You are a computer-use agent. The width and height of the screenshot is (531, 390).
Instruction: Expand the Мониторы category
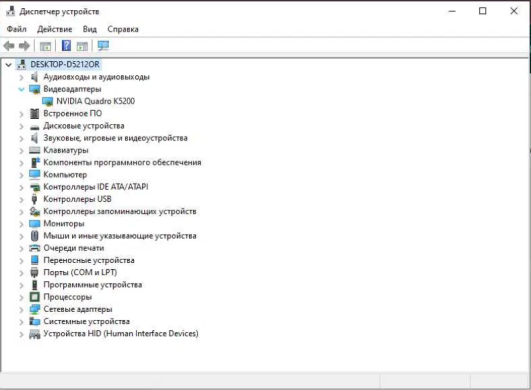coord(21,224)
